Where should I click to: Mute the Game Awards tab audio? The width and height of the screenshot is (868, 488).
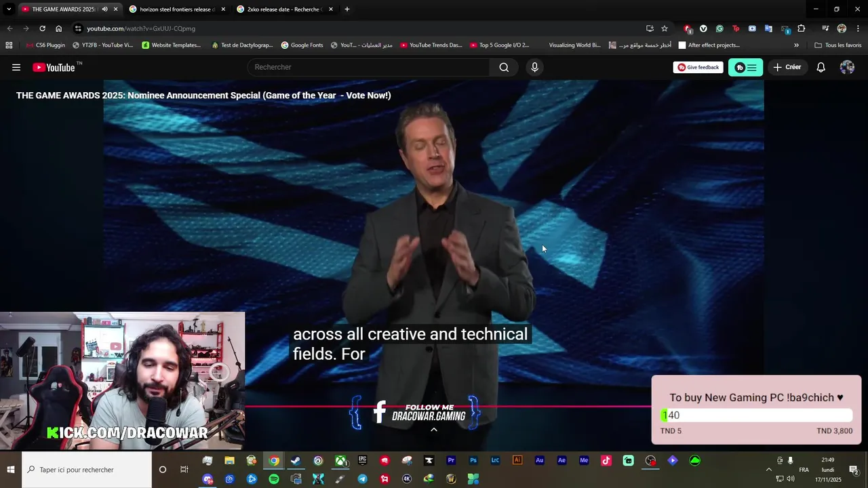click(104, 9)
